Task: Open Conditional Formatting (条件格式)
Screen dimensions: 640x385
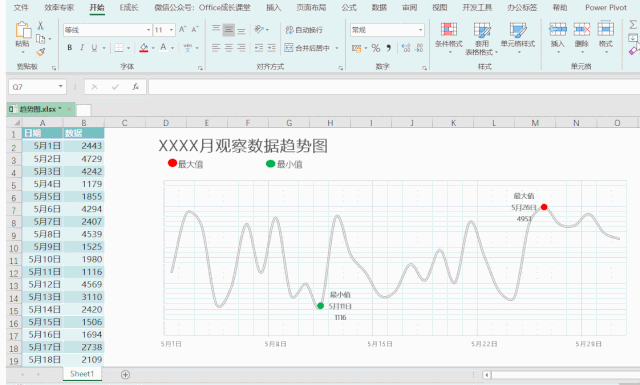Action: 449,38
